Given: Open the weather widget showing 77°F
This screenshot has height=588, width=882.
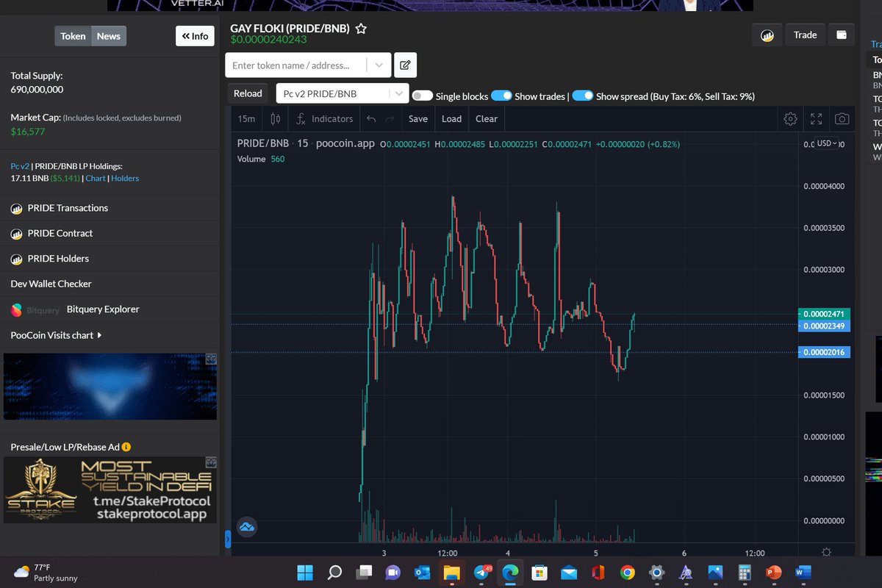Looking at the screenshot, I should 46,573.
